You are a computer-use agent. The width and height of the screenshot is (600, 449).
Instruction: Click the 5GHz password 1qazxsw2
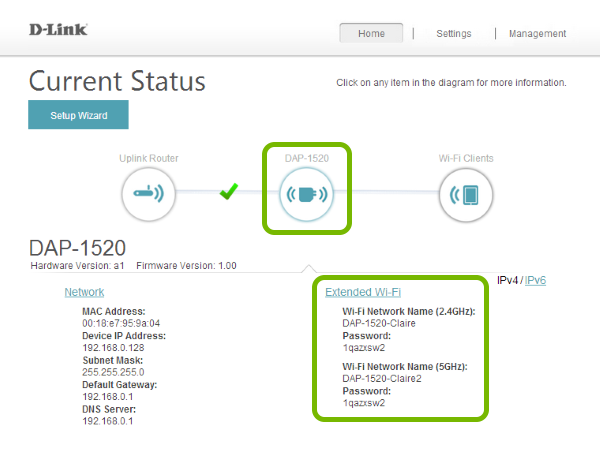(x=364, y=403)
